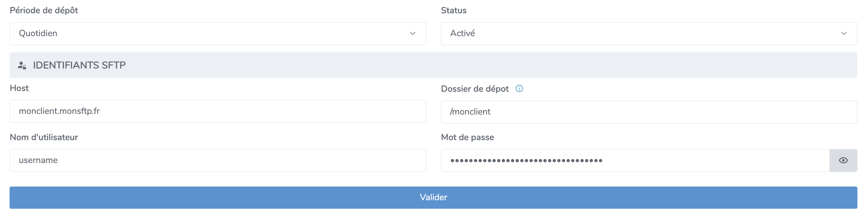Open the Période de dépôt dropdown

[x=218, y=33]
